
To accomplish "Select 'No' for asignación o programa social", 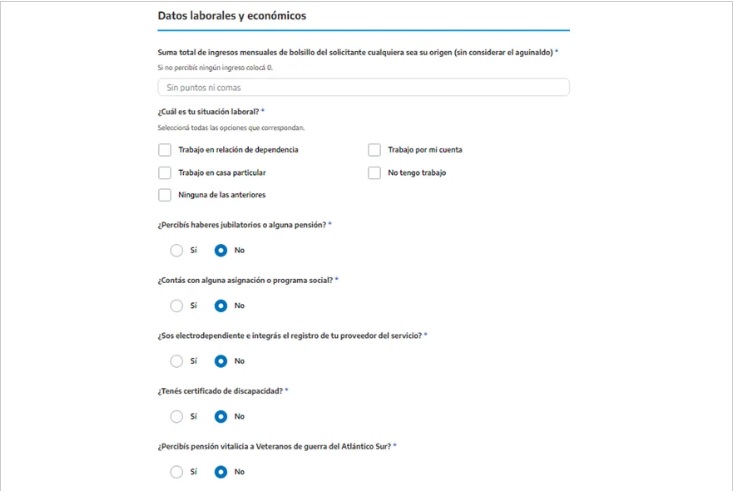I will (x=221, y=306).
